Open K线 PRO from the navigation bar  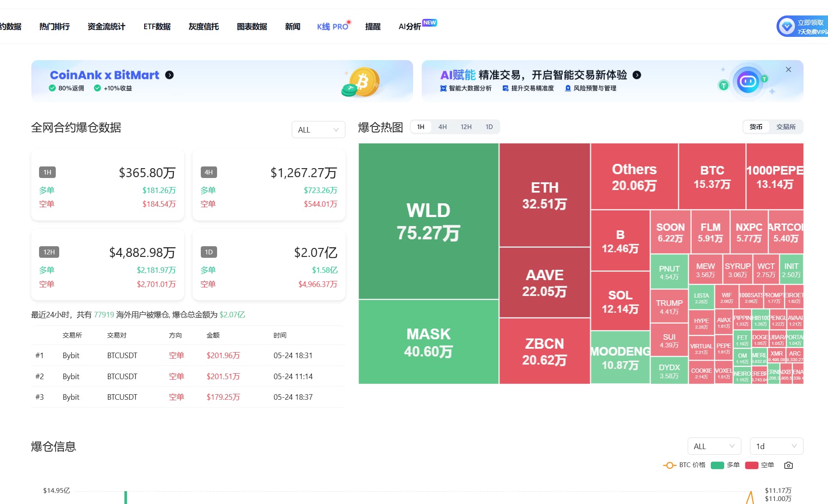[332, 26]
